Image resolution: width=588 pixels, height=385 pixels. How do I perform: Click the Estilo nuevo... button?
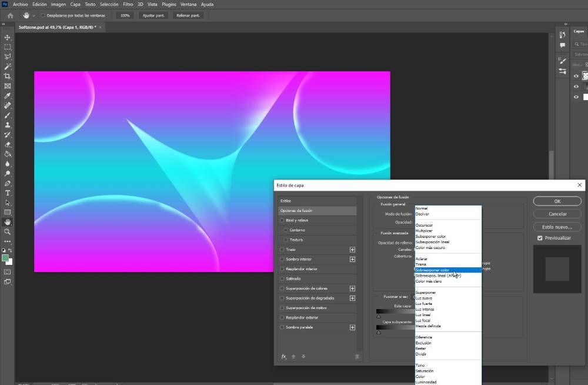pos(557,227)
